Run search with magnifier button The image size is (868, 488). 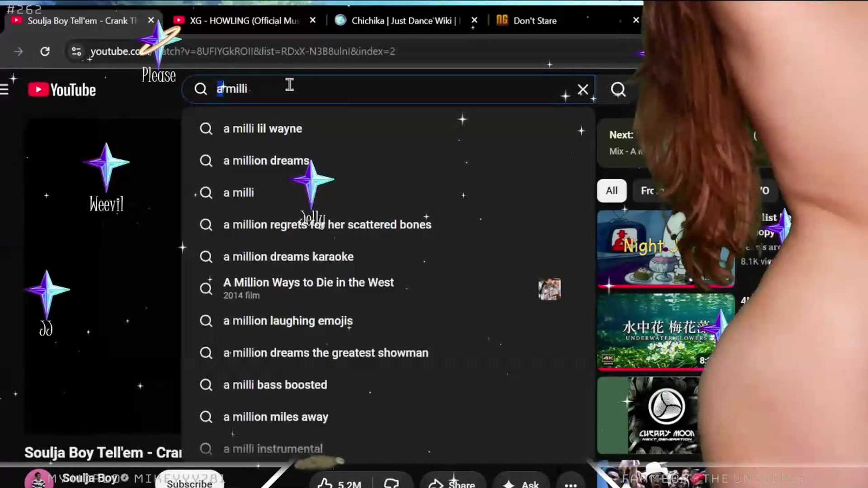pos(618,89)
